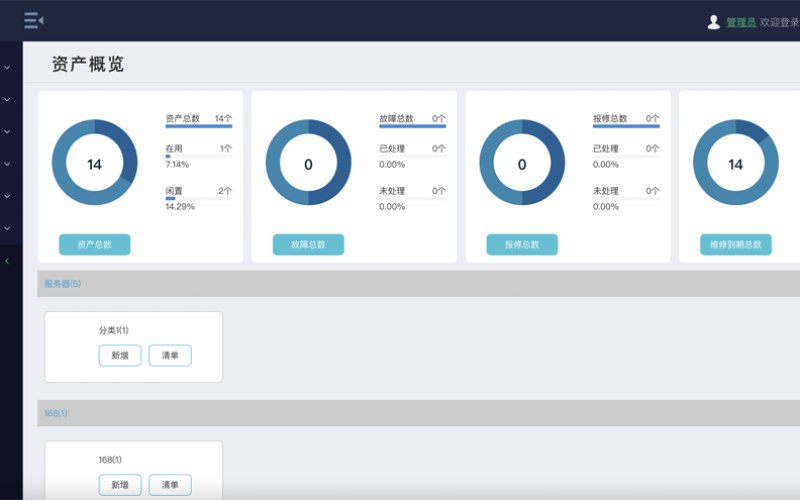Click the 14.29% value under 闲置

(x=180, y=207)
